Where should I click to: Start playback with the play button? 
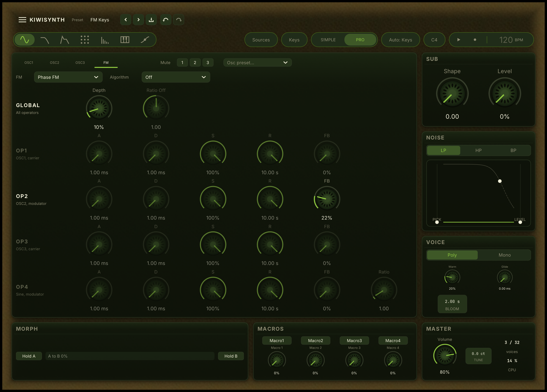click(x=459, y=40)
